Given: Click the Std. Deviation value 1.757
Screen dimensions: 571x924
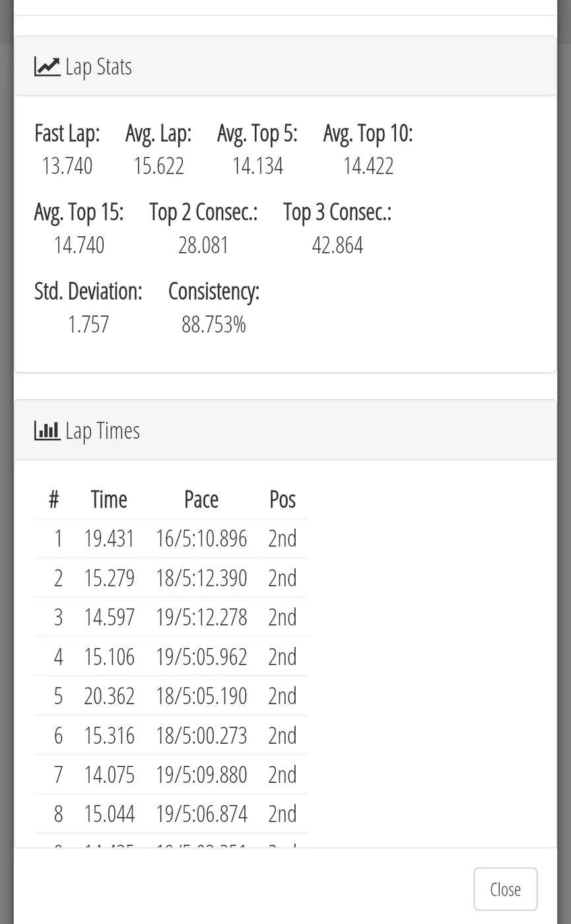Looking at the screenshot, I should [x=88, y=324].
